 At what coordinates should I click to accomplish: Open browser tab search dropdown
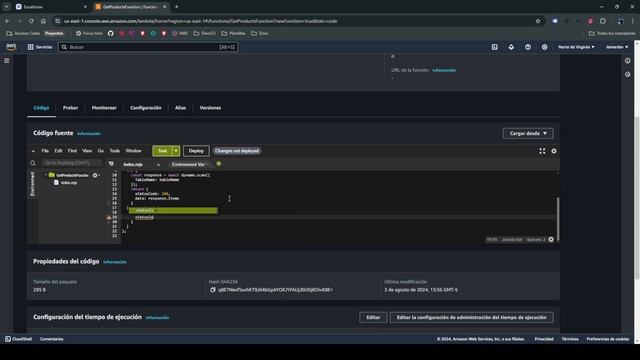click(x=7, y=7)
